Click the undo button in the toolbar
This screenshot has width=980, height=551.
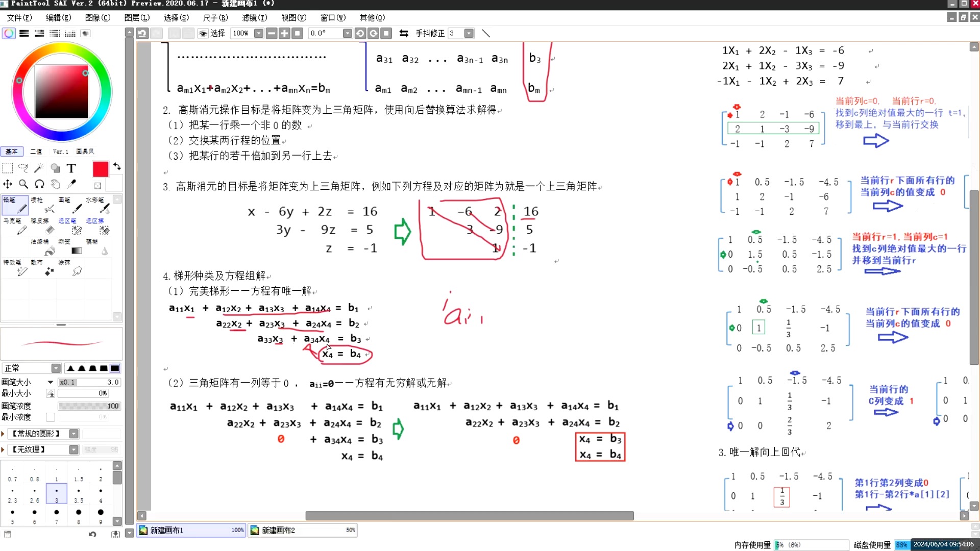[x=142, y=33]
